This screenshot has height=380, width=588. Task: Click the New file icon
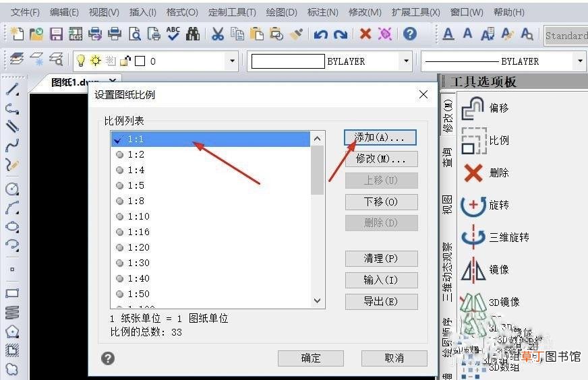point(17,34)
